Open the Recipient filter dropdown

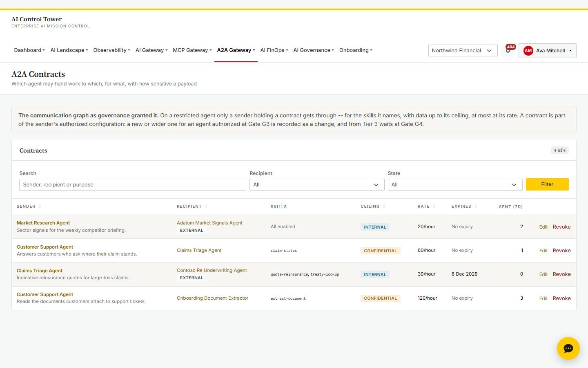[x=316, y=185]
